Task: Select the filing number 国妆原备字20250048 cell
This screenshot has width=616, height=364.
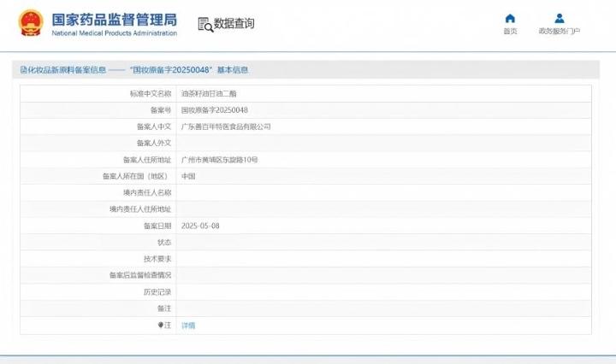Action: pos(215,110)
